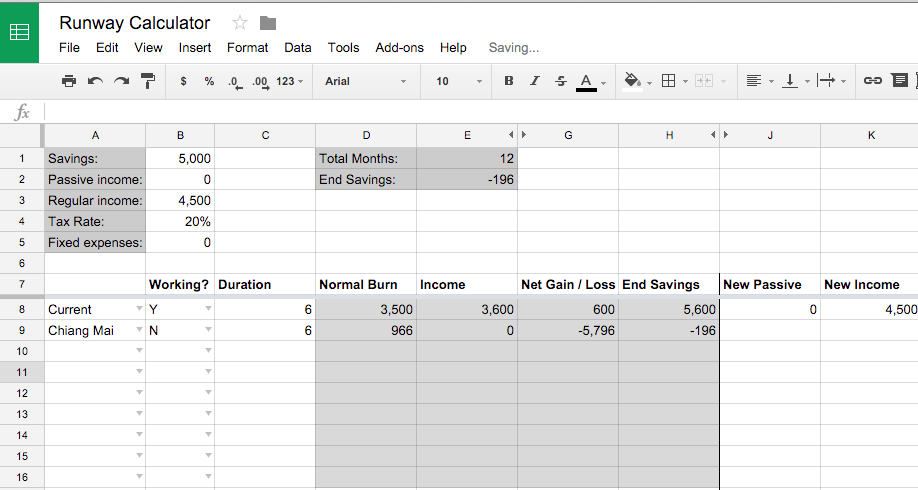
Task: Select Regular income cell 4,500 in column B
Action: pos(180,200)
